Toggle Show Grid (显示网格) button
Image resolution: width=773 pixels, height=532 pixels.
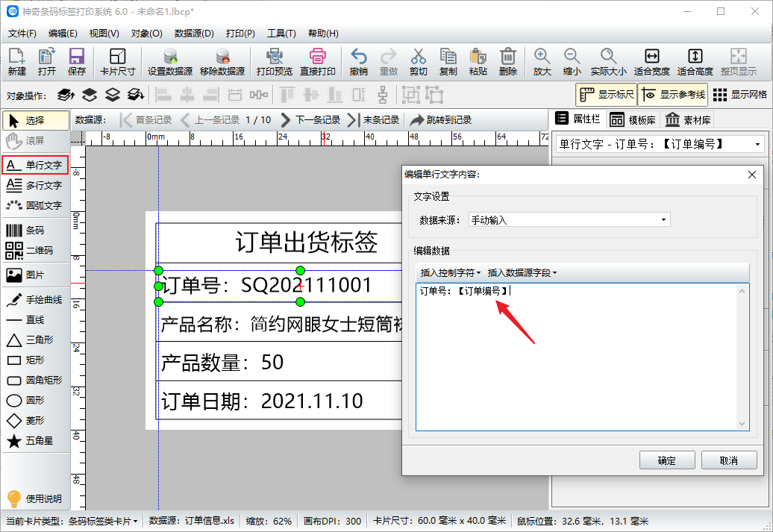(739, 95)
